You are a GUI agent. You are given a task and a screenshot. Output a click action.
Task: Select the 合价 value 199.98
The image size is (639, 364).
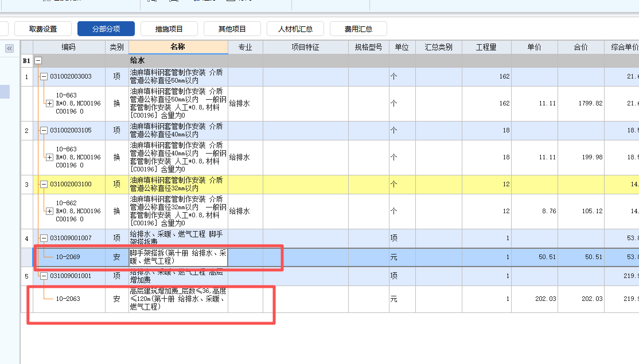(581, 157)
